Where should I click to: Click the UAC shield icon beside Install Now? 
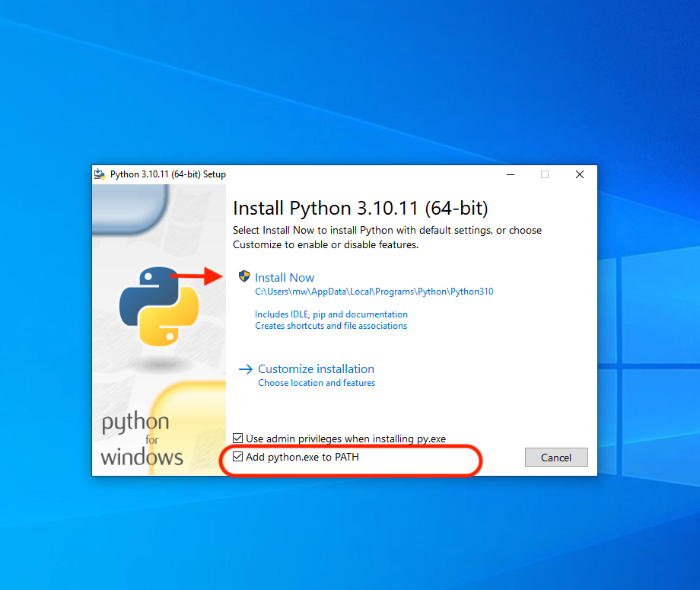click(243, 276)
